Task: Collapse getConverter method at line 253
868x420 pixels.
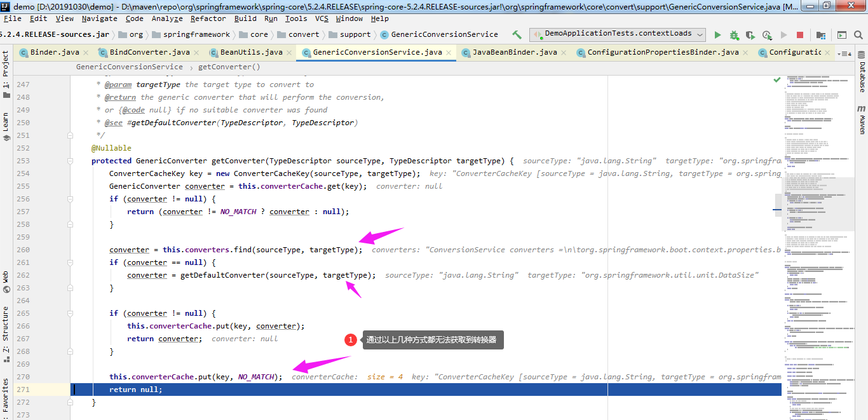Action: 71,161
